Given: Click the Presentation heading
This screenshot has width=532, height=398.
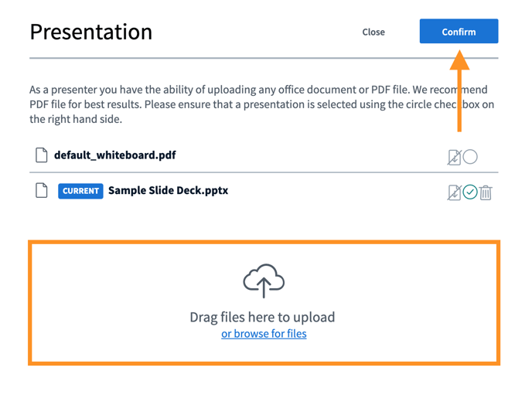Looking at the screenshot, I should 90,32.
